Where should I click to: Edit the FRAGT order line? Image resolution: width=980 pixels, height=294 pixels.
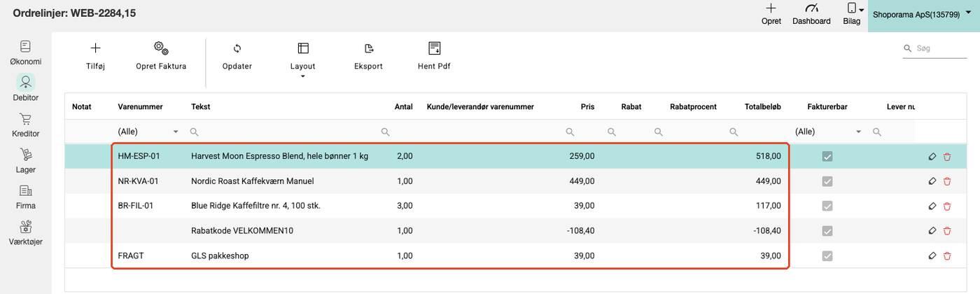(932, 255)
